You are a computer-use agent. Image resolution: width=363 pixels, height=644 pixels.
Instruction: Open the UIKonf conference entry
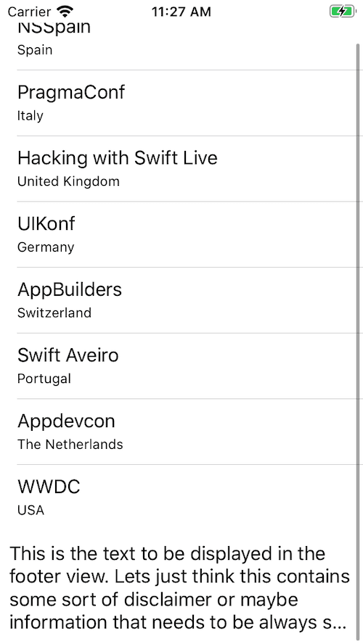pyautogui.click(x=181, y=234)
